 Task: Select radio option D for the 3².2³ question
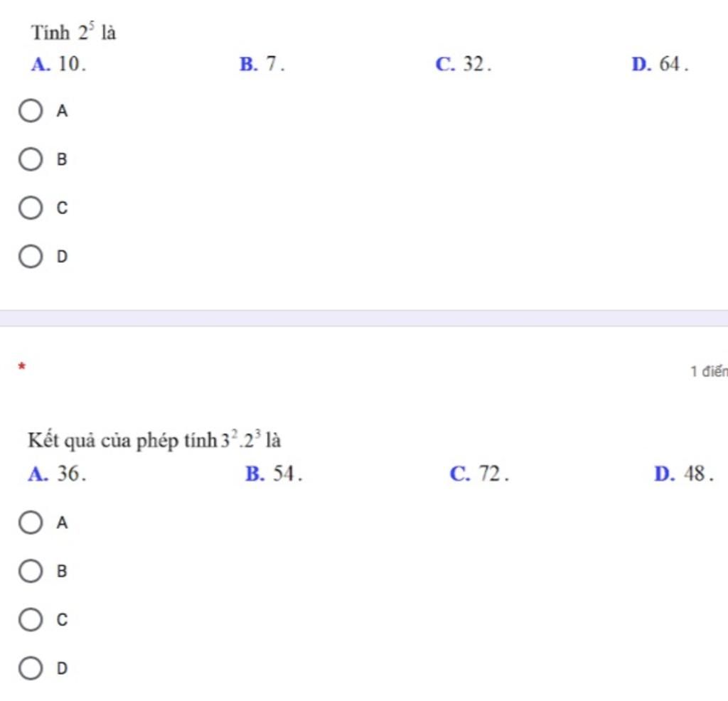click(31, 668)
